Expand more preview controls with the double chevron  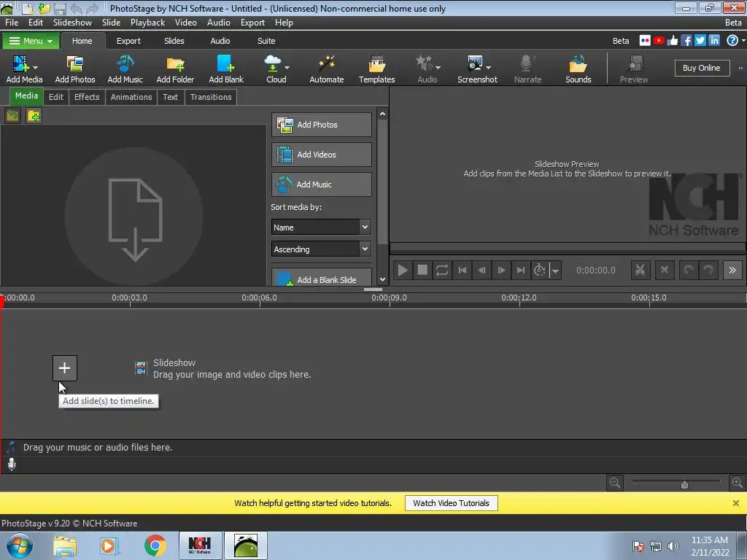tap(732, 270)
